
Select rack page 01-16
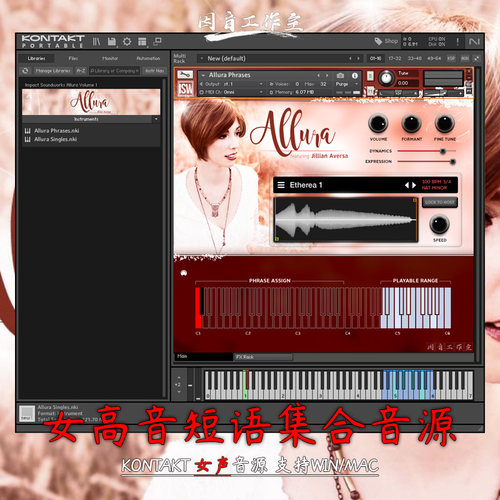click(x=375, y=58)
